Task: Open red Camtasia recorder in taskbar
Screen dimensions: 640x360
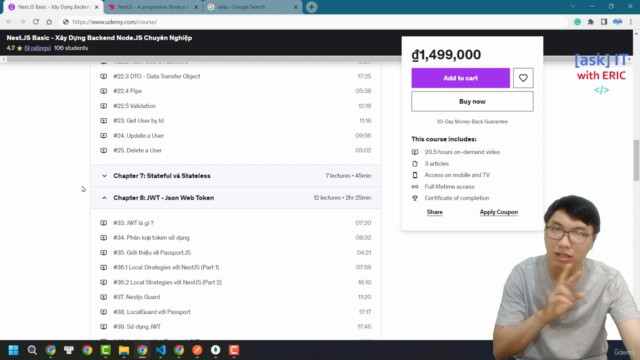Action: tap(234, 350)
